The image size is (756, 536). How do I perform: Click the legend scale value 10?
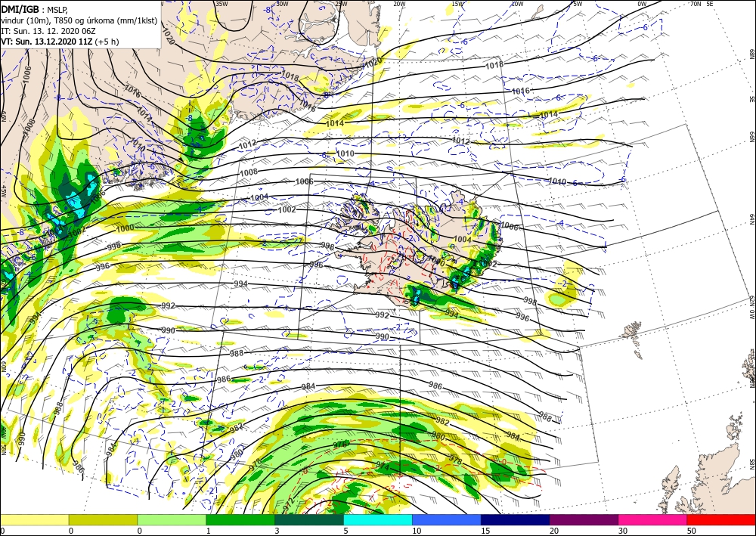tap(417, 531)
